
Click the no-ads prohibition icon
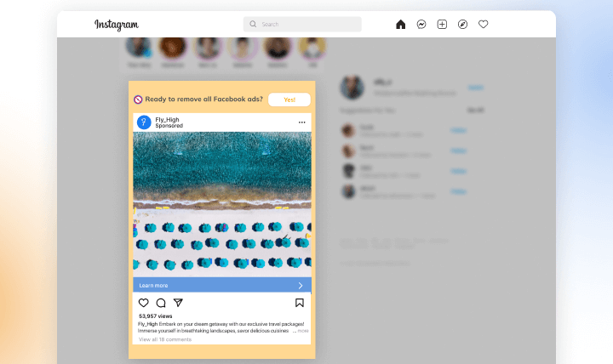(x=138, y=100)
